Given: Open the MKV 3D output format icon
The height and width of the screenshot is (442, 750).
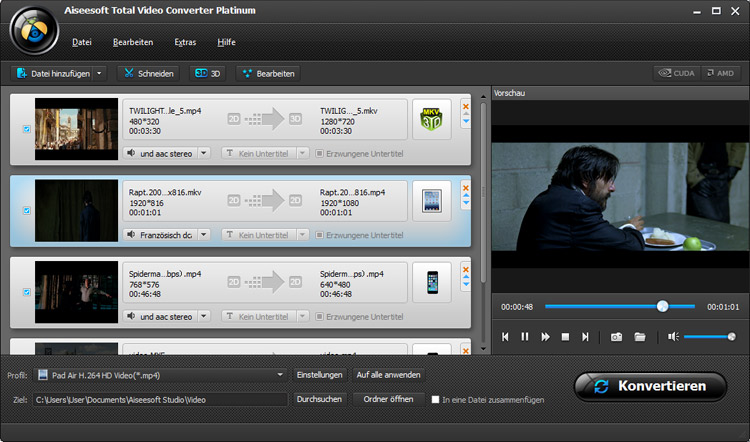Looking at the screenshot, I should (431, 120).
